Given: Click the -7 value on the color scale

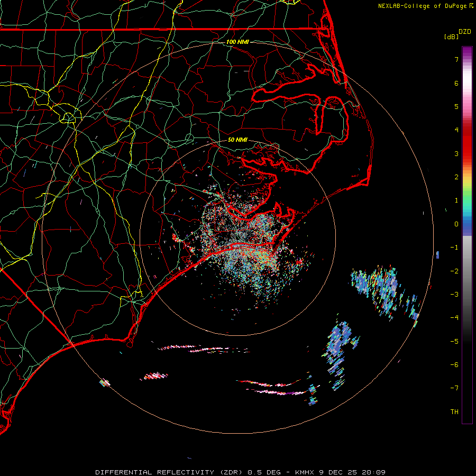Looking at the screenshot, I should (454, 388).
